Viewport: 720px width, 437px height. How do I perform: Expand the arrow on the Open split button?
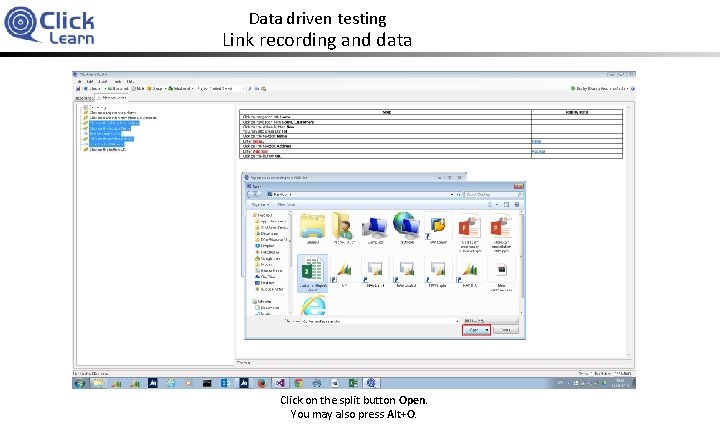point(487,330)
